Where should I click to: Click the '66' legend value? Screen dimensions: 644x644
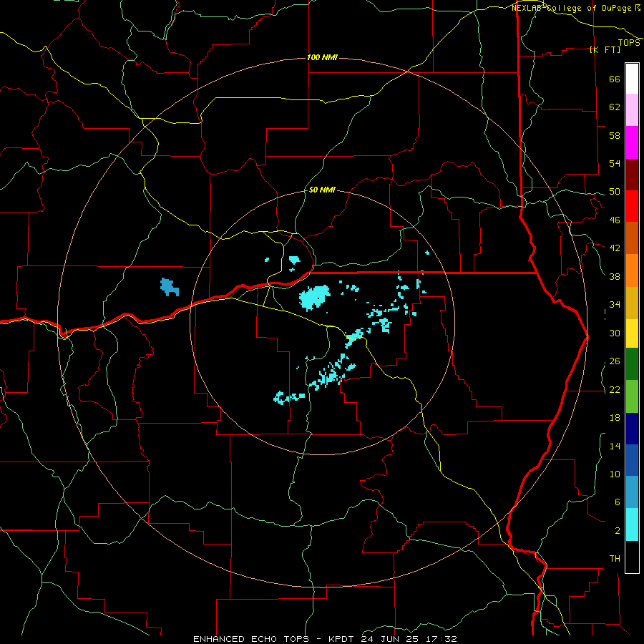tap(615, 79)
